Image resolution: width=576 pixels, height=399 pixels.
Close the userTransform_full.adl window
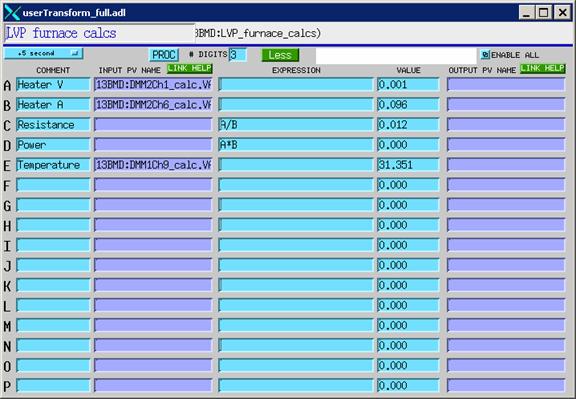click(x=562, y=13)
